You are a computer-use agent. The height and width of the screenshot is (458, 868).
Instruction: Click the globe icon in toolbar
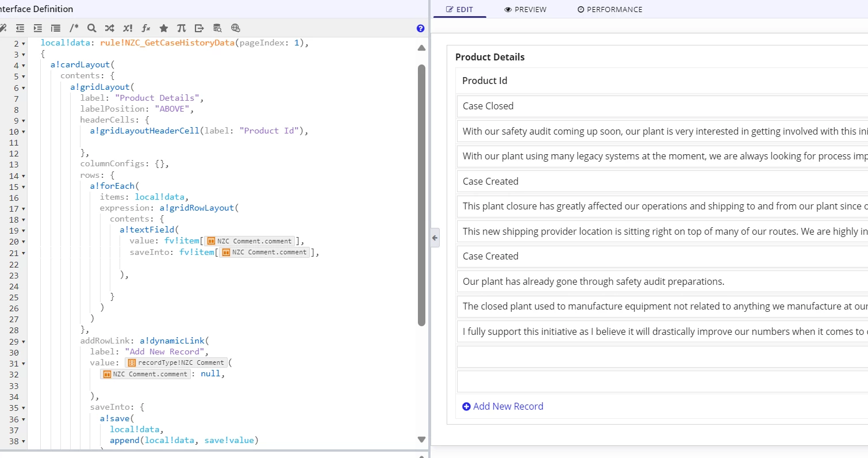(x=235, y=28)
